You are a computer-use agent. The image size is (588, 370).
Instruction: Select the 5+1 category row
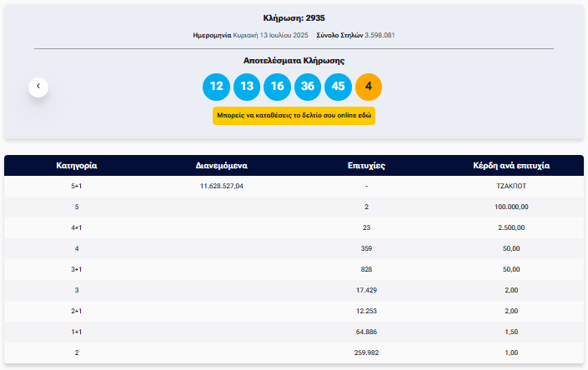click(x=77, y=186)
